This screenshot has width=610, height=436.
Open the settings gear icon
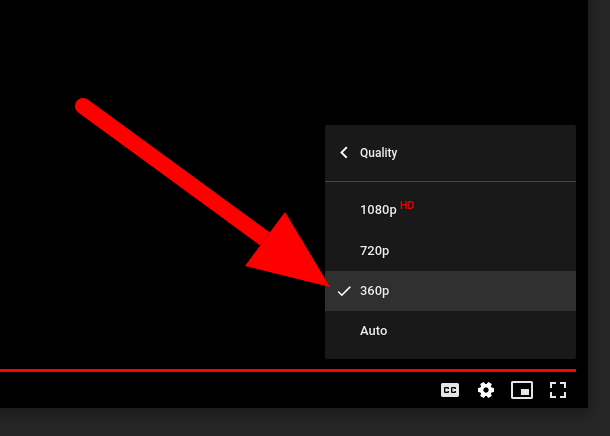point(486,390)
